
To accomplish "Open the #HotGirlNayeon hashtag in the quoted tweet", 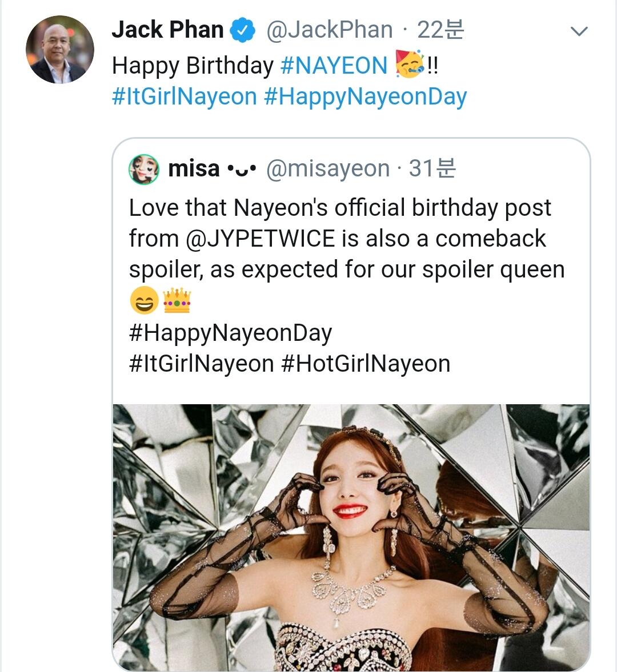I will [366, 364].
